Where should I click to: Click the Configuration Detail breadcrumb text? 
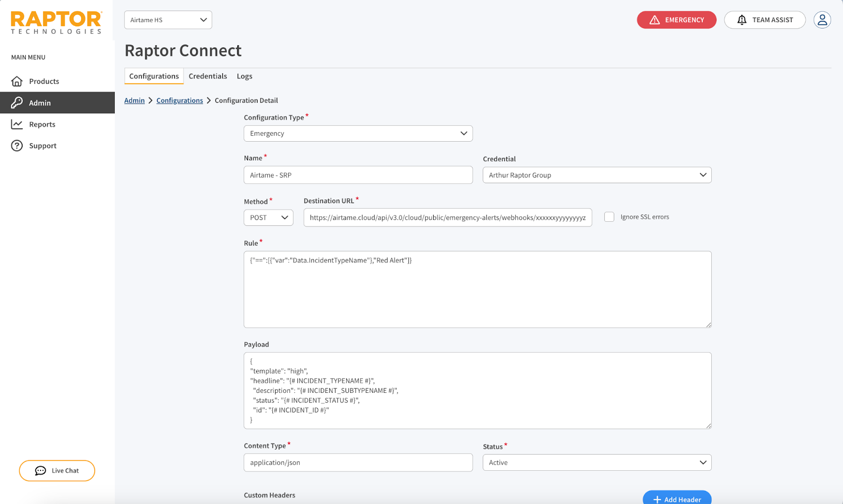pyautogui.click(x=246, y=100)
